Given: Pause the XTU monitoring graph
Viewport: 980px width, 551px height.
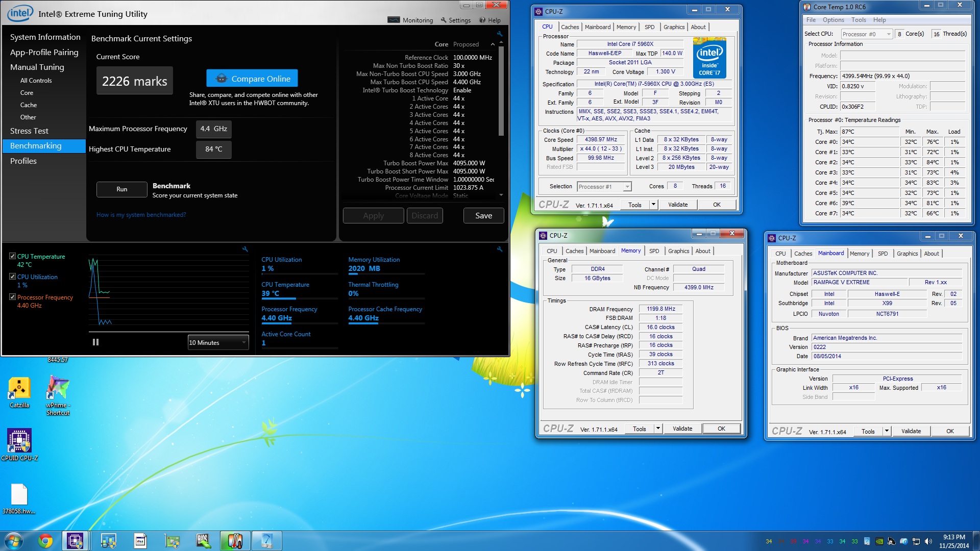Looking at the screenshot, I should point(95,342).
